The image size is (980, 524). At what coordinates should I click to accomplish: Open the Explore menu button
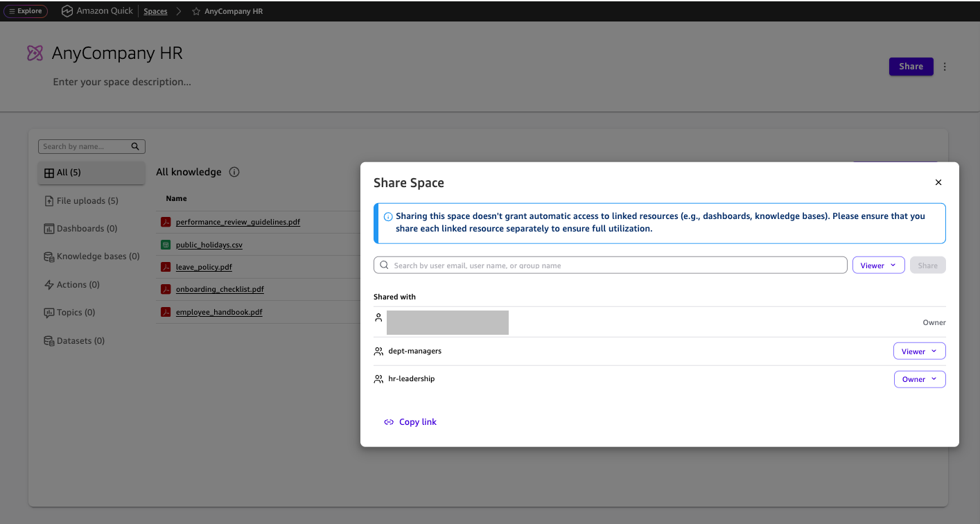click(26, 11)
